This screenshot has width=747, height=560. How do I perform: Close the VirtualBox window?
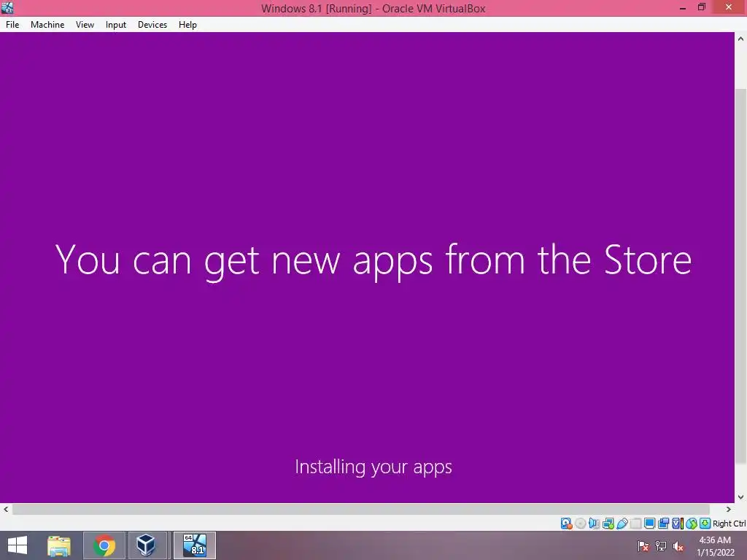pos(729,7)
